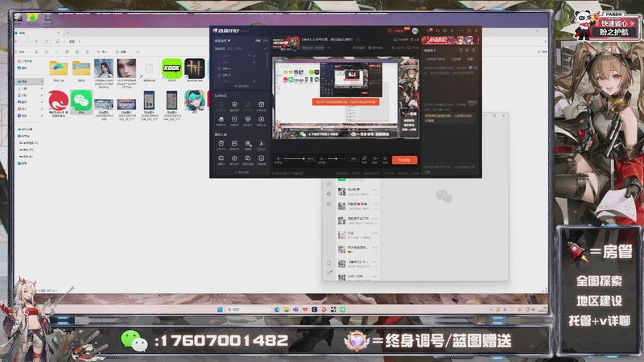Open the Windows Start button on taskbar
The height and width of the screenshot is (362, 644).
[220, 310]
